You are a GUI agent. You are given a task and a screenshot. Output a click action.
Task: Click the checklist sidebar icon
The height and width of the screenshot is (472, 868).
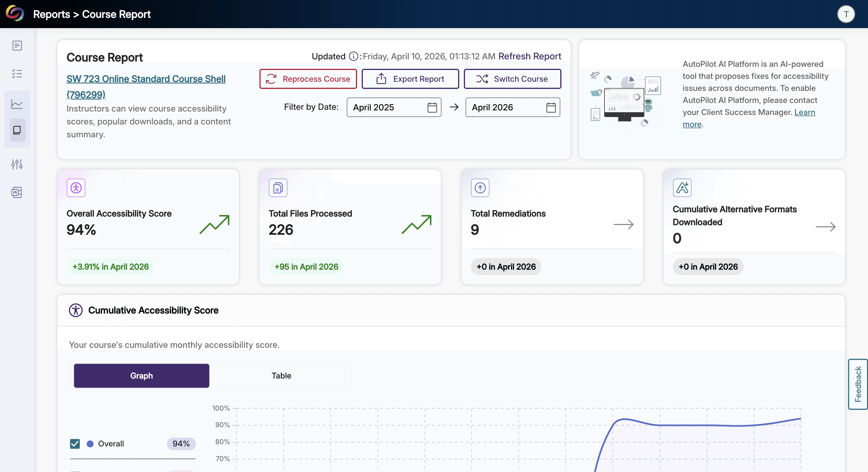[x=17, y=73]
